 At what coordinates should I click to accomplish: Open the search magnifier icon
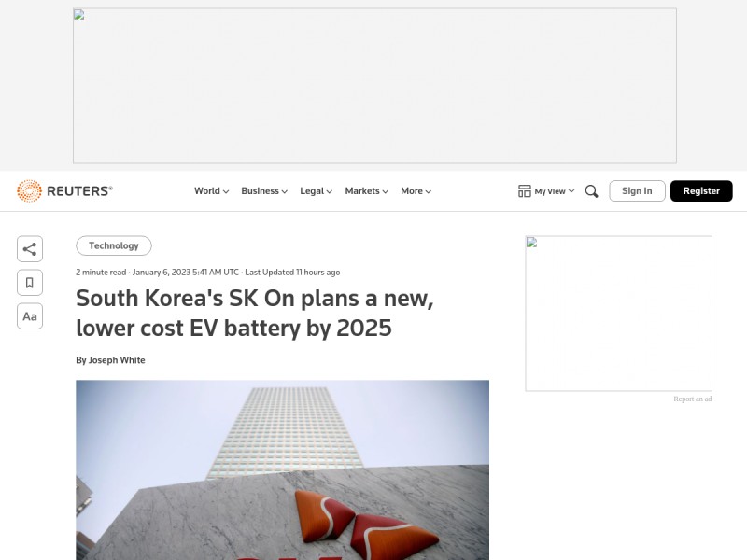[591, 191]
